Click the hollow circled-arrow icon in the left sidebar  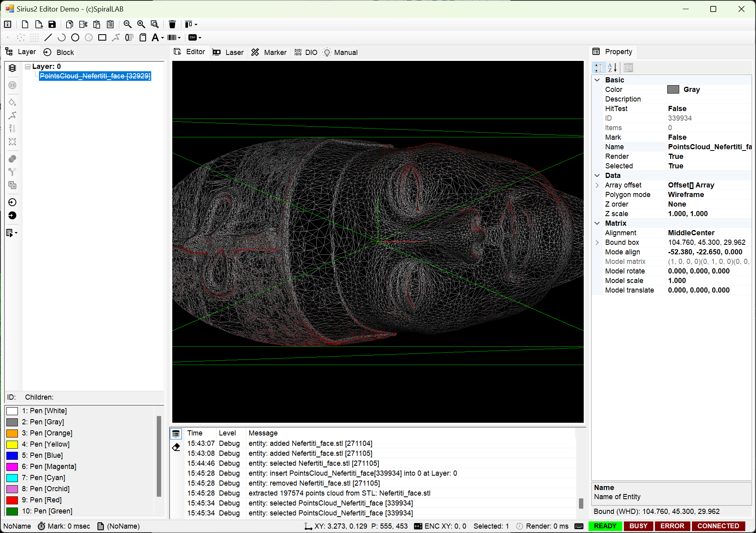[x=12, y=202]
